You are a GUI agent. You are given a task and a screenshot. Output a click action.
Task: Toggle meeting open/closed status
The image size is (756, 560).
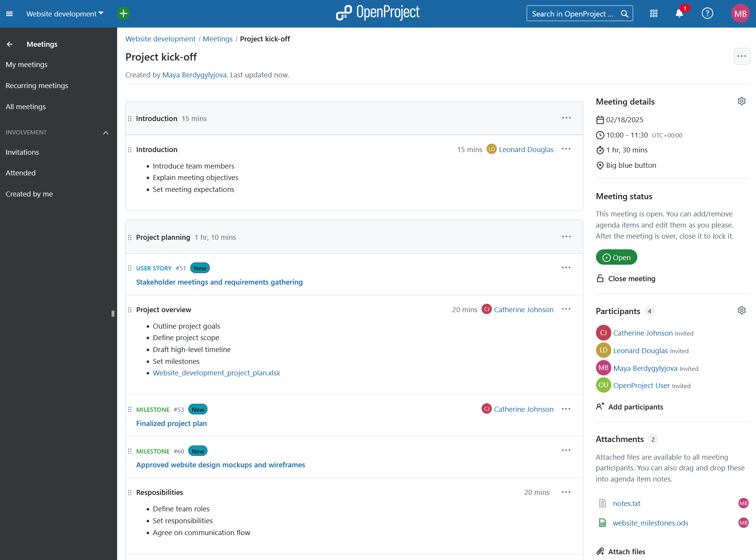coord(625,278)
